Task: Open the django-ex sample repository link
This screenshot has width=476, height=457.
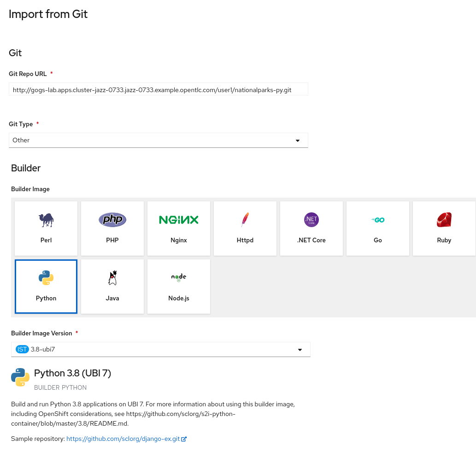Action: point(123,439)
